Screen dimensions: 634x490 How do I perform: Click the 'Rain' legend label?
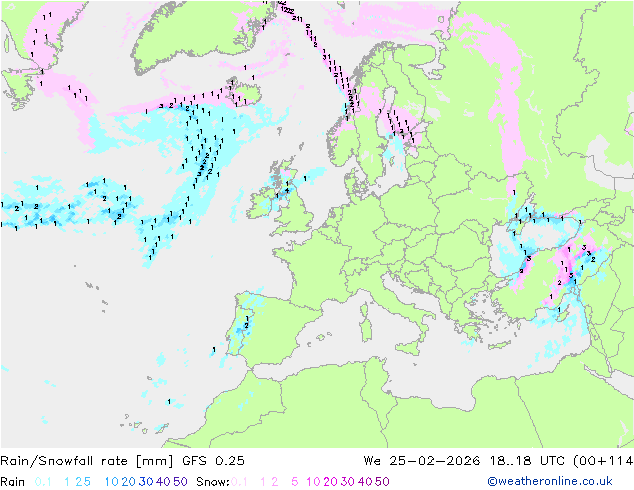point(13,482)
